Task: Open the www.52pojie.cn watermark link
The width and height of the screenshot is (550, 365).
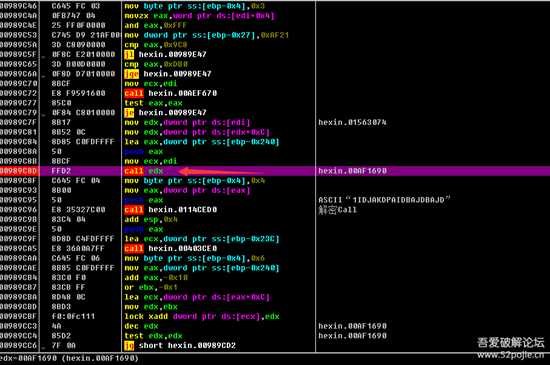Action: 510,355
